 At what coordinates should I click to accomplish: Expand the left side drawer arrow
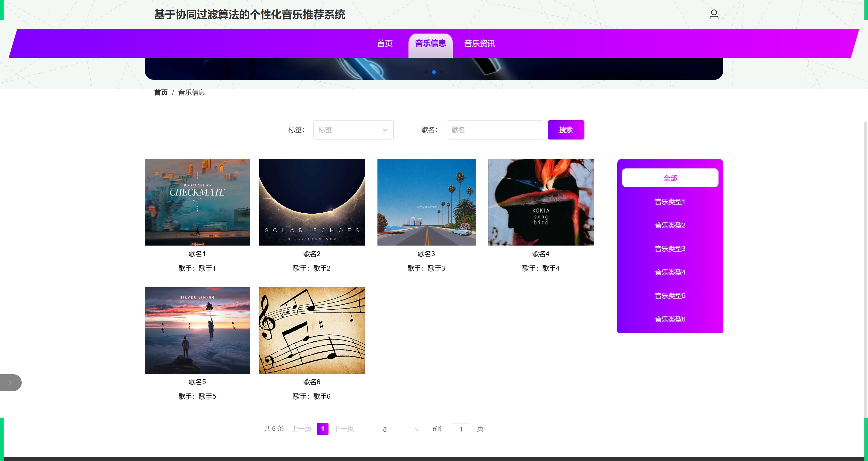[10, 382]
